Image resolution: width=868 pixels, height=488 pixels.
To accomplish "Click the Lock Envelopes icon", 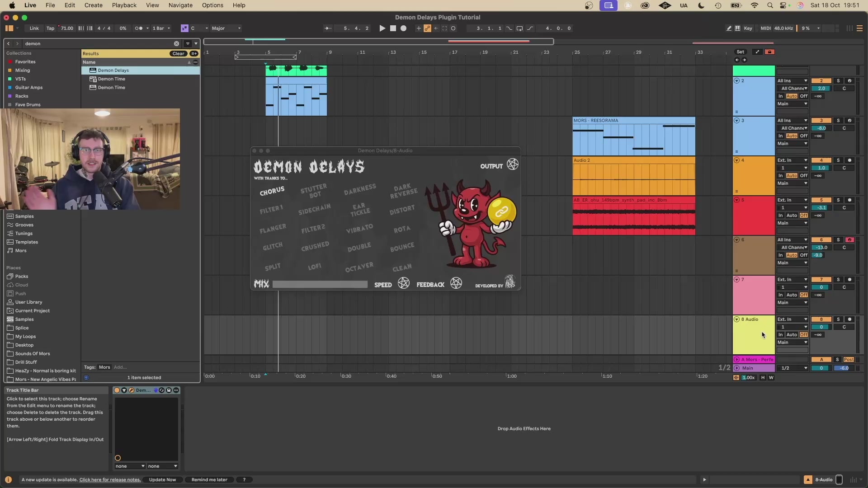I will (769, 52).
